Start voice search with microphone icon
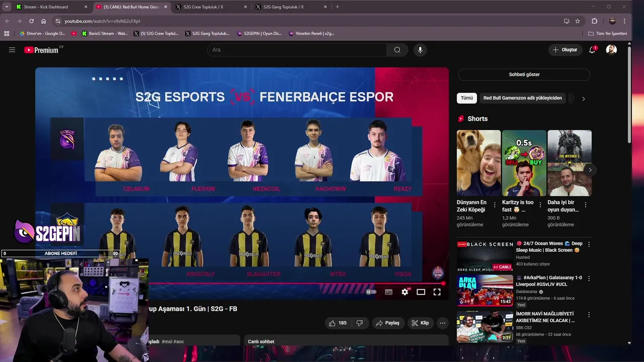 pyautogui.click(x=420, y=50)
